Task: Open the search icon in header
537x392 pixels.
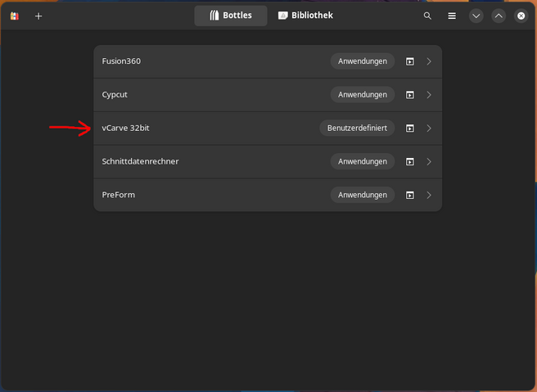Action: click(427, 16)
